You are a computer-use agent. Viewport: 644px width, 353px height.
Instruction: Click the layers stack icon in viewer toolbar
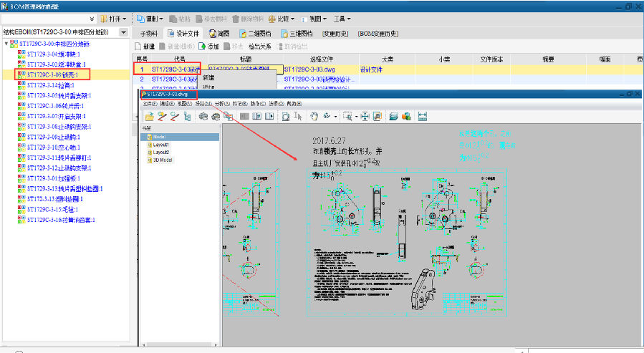pos(394,116)
